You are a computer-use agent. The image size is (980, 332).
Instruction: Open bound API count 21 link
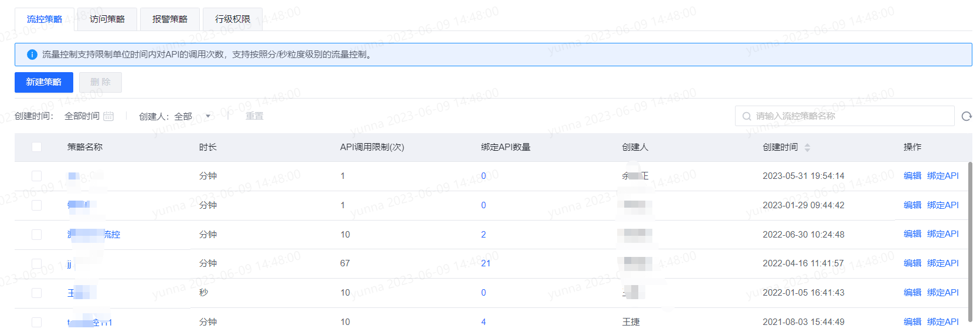[x=486, y=263]
